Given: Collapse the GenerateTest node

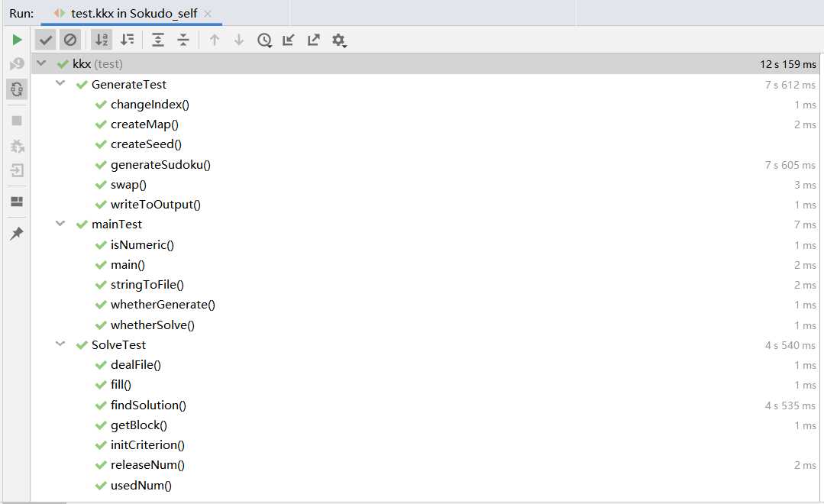Looking at the screenshot, I should (60, 83).
